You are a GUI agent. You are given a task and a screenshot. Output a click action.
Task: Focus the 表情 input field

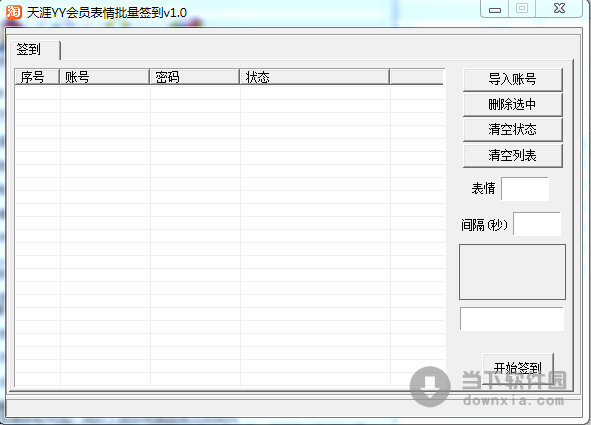click(525, 189)
